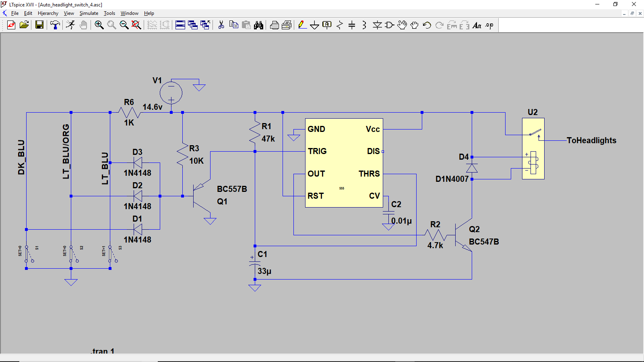
Task: Click the Paste clipboard icon
Action: coord(246,25)
